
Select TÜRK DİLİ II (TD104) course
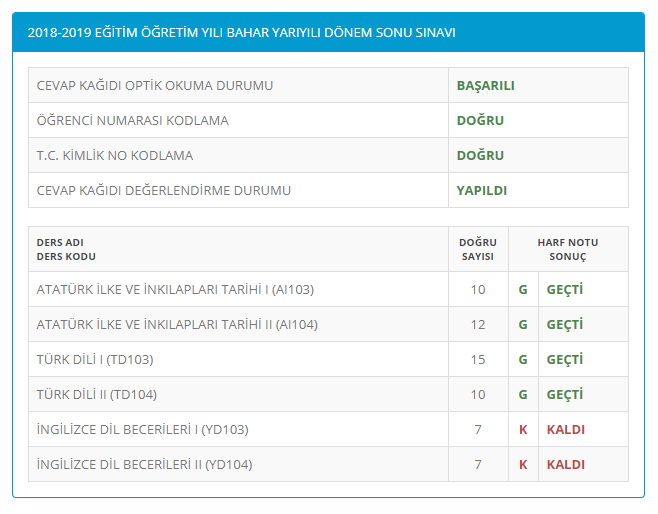click(97, 394)
